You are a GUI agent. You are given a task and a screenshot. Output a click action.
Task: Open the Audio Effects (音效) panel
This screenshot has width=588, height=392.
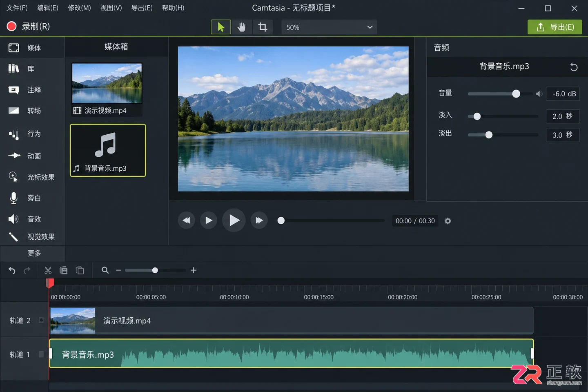tap(32, 219)
